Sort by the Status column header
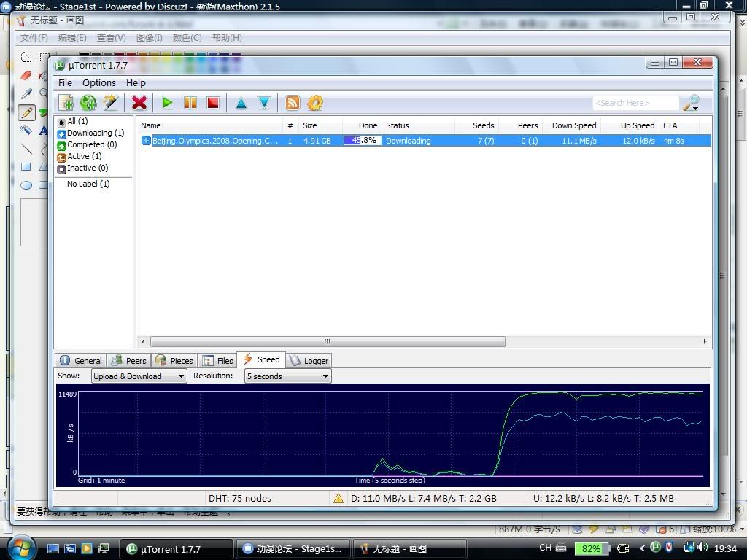The height and width of the screenshot is (560, 747). 418,125
